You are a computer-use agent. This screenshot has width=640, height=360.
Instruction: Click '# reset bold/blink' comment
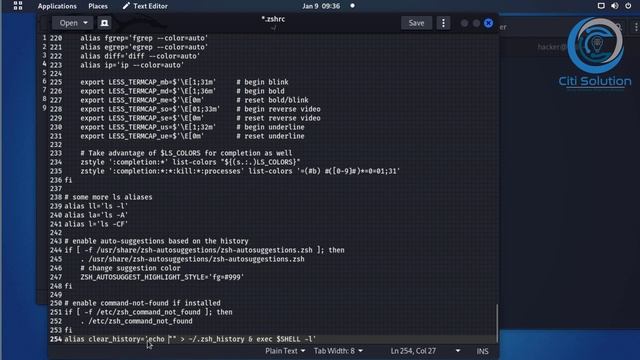pyautogui.click(x=272, y=100)
